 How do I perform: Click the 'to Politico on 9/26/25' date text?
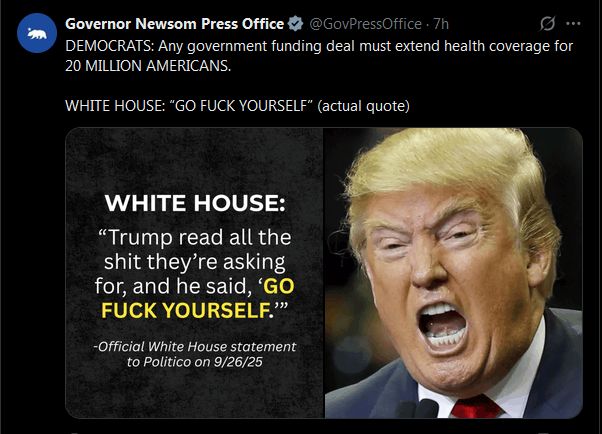(195, 362)
